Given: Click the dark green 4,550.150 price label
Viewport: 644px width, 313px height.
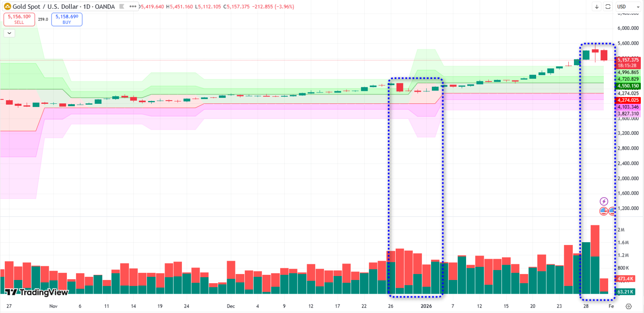Looking at the screenshot, I should coord(628,86).
